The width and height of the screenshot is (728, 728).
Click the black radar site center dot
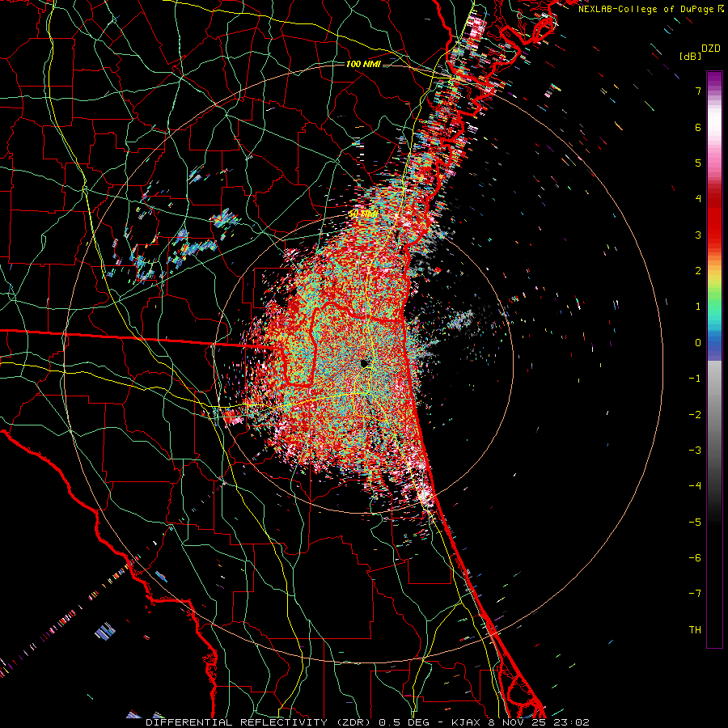[x=365, y=363]
